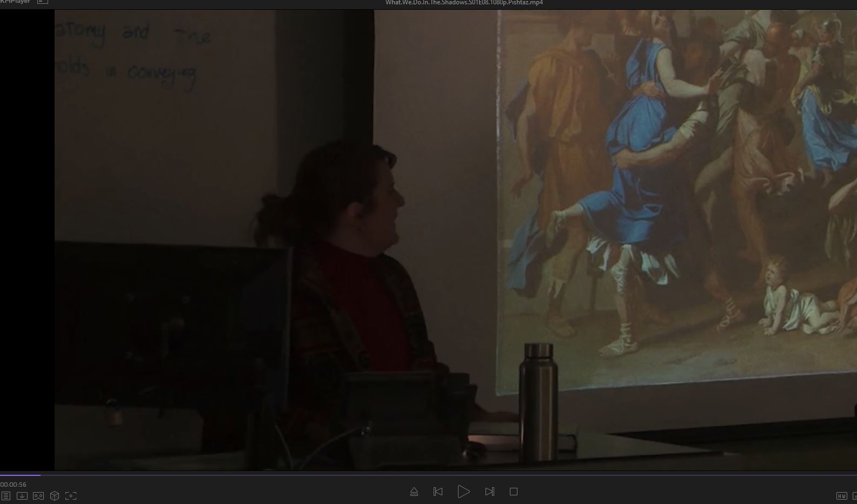Screen dimensions: 857x504
Task: Open the playlist panel icon
Action: (x=6, y=495)
